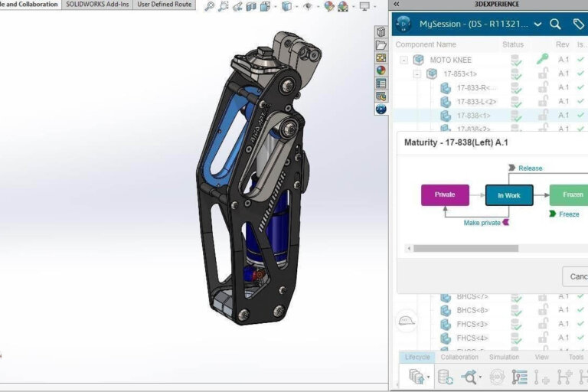588x392 pixels.
Task: Switch to the Collaboration tab
Action: coord(459,357)
